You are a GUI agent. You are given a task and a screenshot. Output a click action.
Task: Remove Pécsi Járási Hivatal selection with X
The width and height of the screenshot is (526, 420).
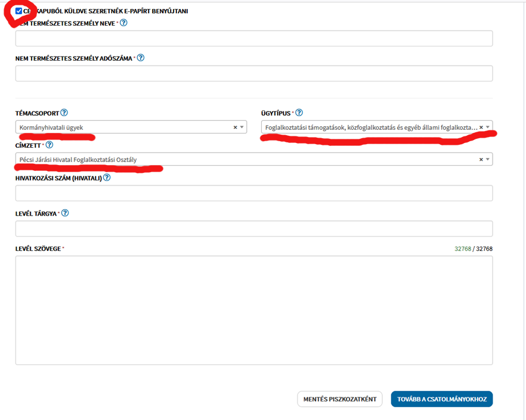pos(481,159)
